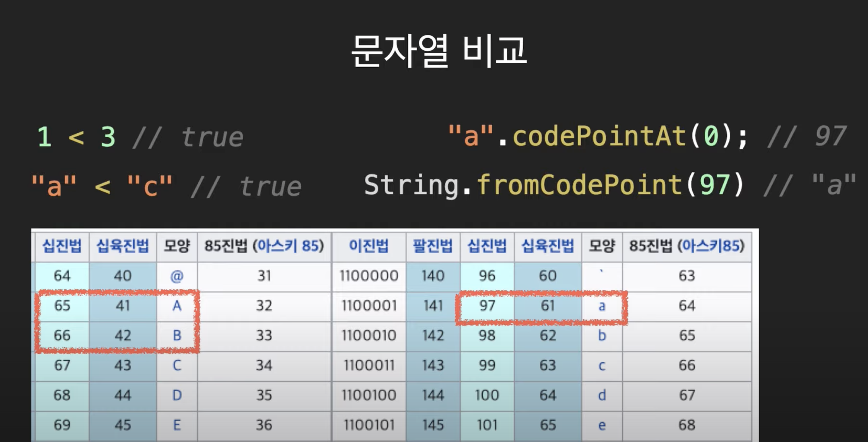Click the '문자열 비교' slide title
The height and width of the screenshot is (442, 868).
click(439, 51)
